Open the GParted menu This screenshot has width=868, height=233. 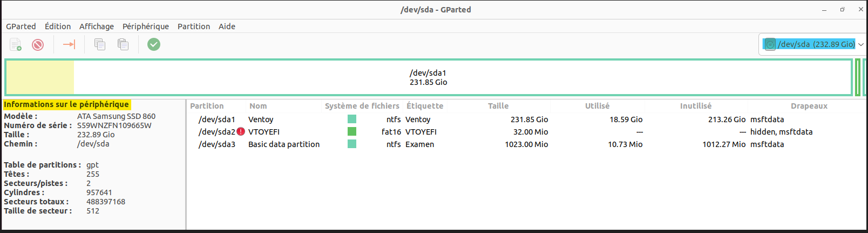21,26
